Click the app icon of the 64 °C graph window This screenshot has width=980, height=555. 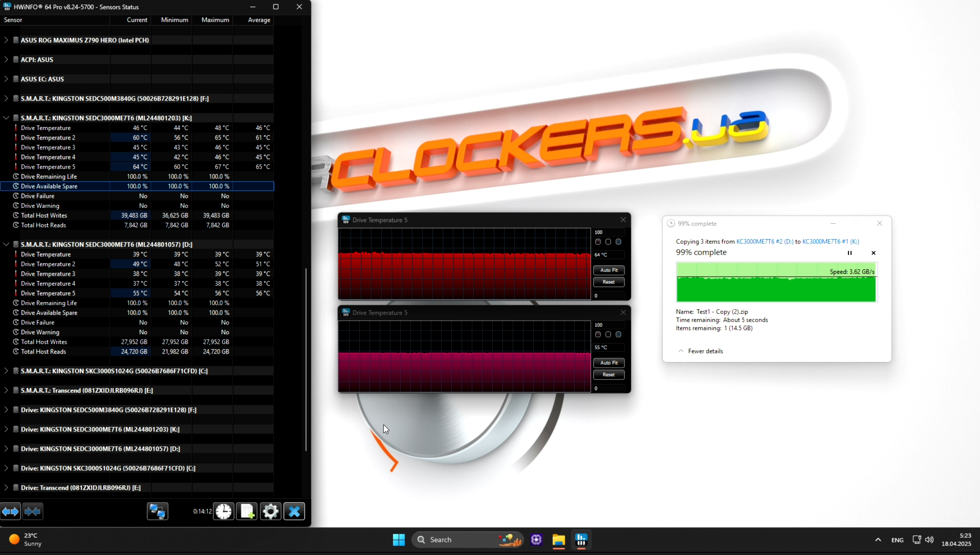click(346, 220)
